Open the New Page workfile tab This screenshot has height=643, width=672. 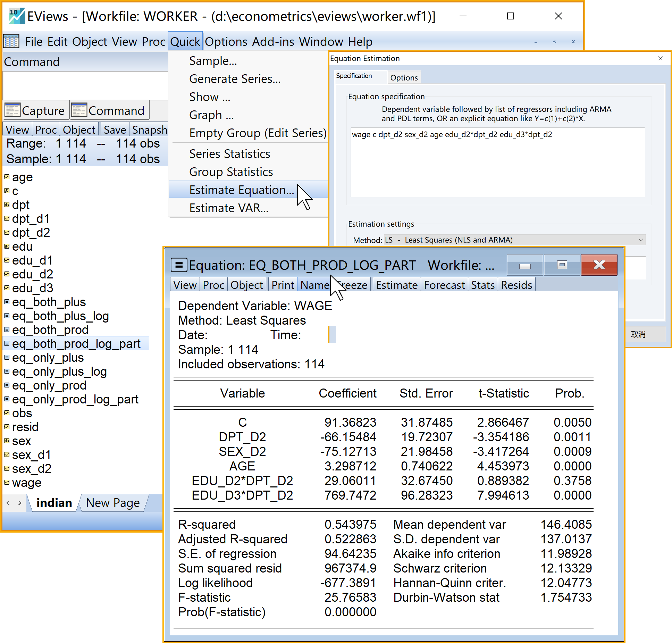(x=112, y=503)
